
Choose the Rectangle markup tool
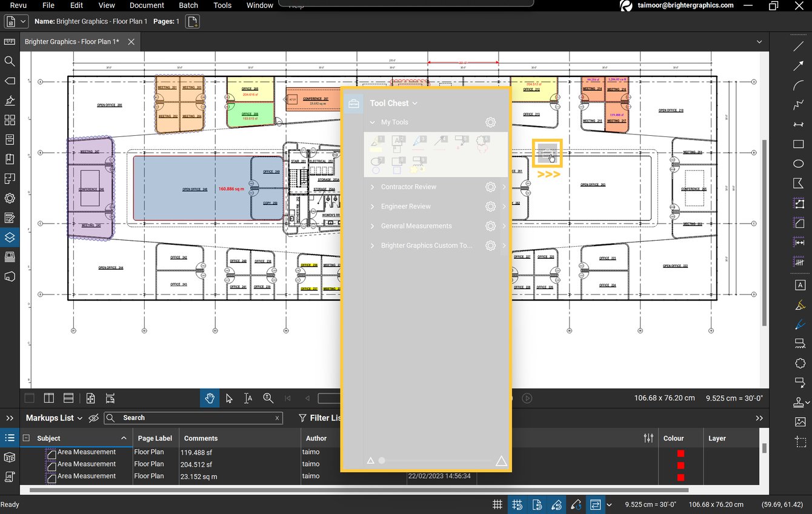tap(797, 144)
